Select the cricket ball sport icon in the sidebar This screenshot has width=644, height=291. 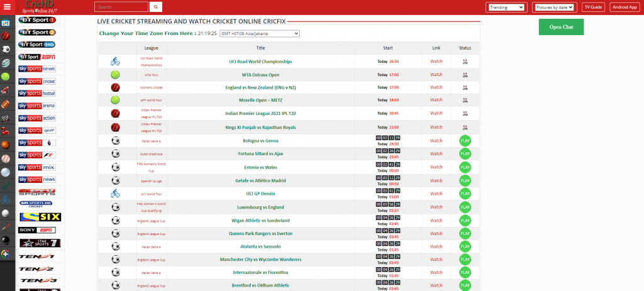[6, 36]
